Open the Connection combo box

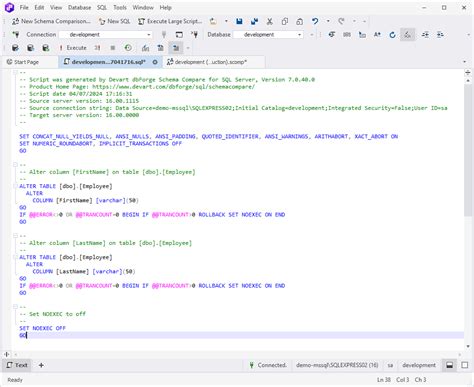click(106, 35)
